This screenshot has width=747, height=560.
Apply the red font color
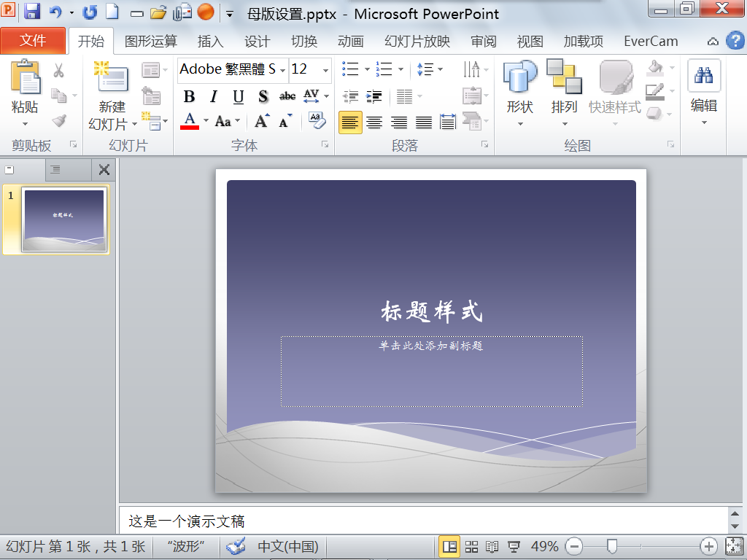pos(190,121)
